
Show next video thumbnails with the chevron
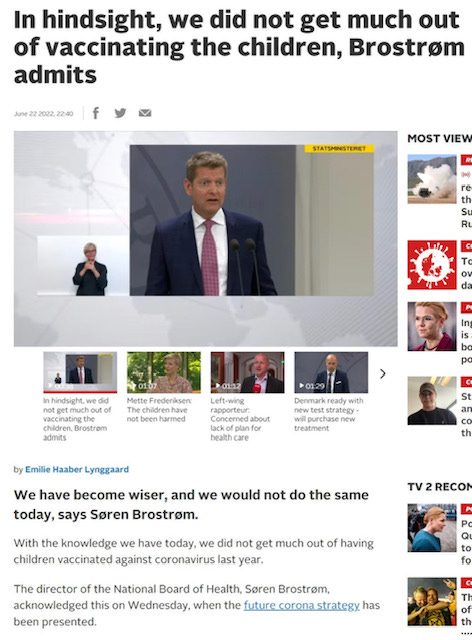383,373
